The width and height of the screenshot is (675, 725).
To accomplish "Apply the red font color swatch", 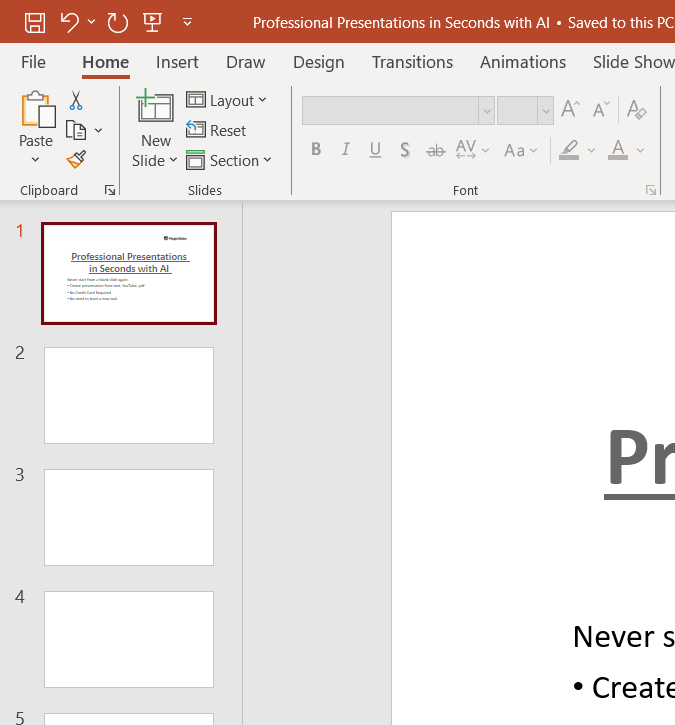I will tap(618, 150).
